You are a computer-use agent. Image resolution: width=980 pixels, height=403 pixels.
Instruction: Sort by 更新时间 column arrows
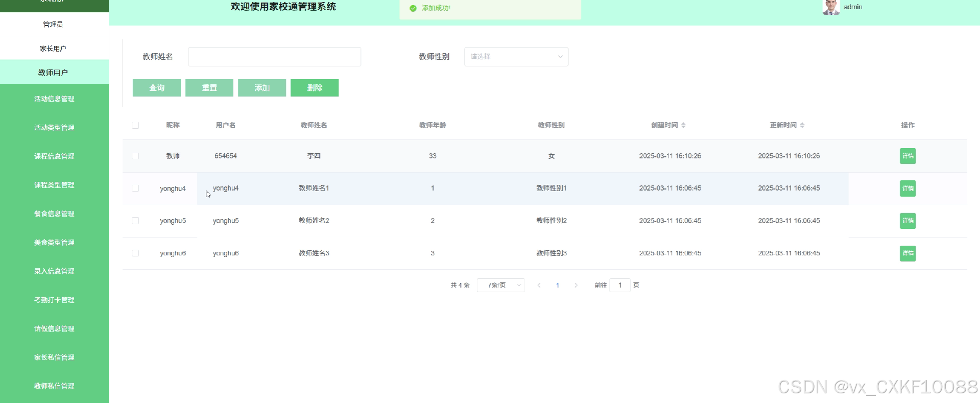802,125
